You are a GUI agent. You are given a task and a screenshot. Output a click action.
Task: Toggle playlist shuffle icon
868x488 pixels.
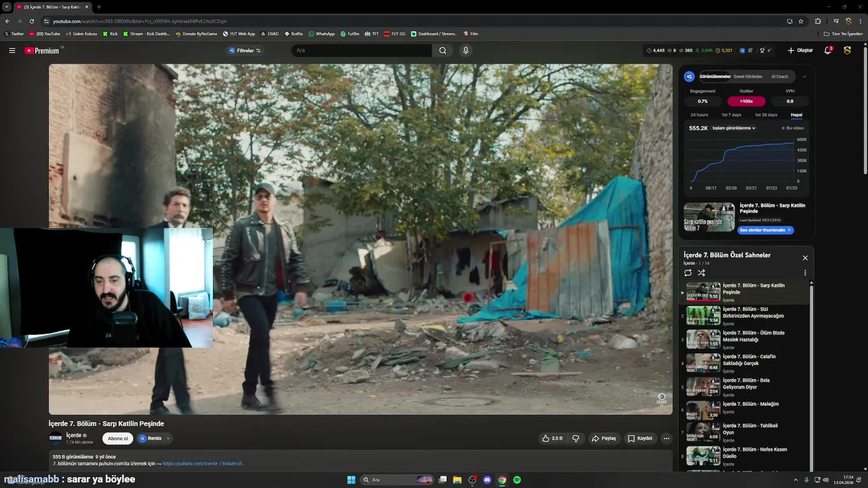click(701, 272)
